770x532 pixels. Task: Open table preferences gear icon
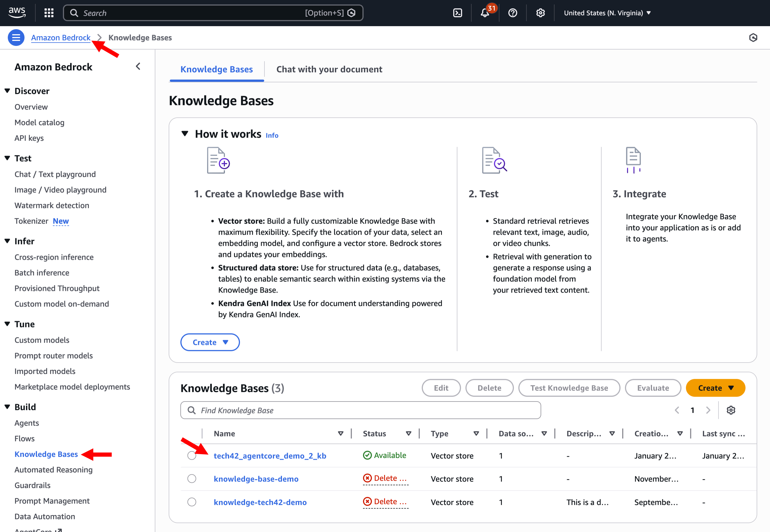coord(731,410)
